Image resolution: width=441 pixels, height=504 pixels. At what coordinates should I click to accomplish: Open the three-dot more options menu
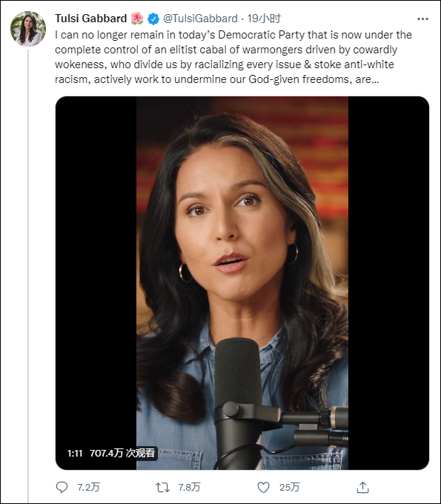coord(422,19)
